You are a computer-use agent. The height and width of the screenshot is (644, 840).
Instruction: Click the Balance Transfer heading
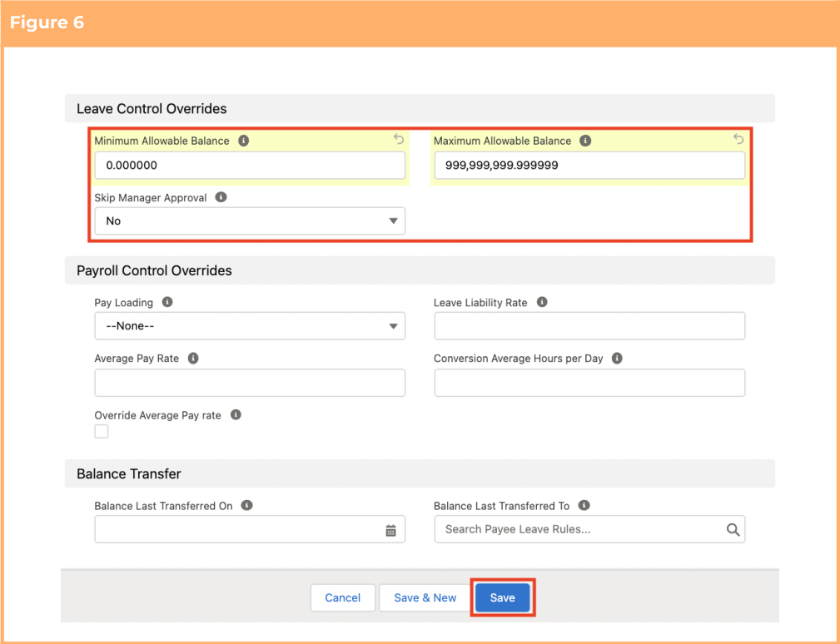click(129, 473)
